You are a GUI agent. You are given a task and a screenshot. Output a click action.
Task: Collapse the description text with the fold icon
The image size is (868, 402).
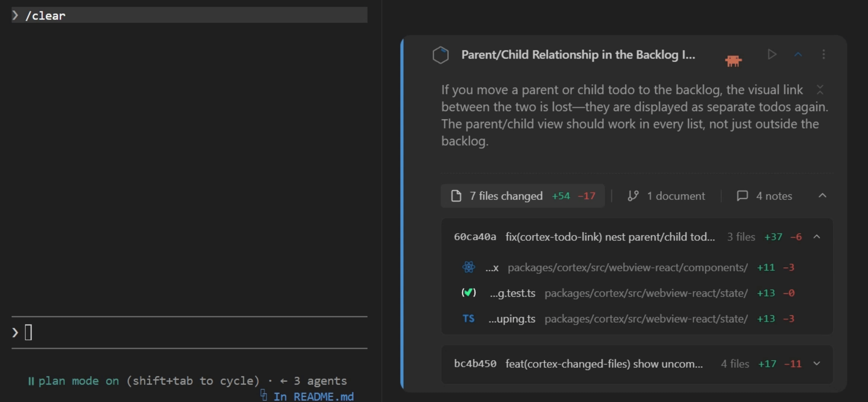[x=820, y=89]
